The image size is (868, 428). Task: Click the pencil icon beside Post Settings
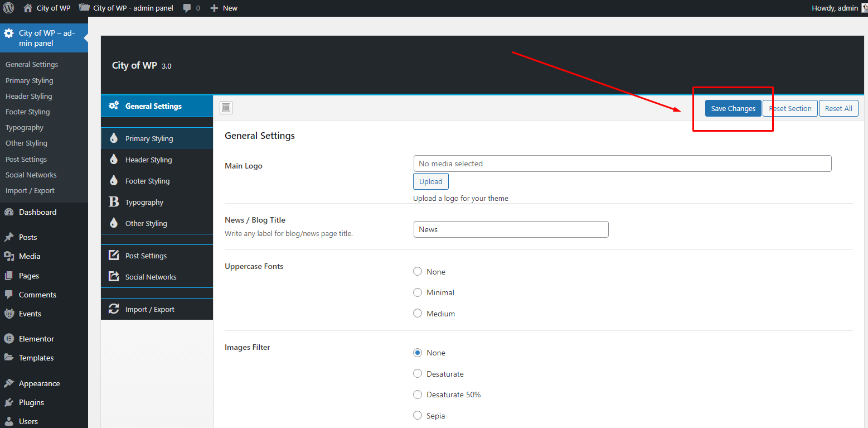(114, 256)
